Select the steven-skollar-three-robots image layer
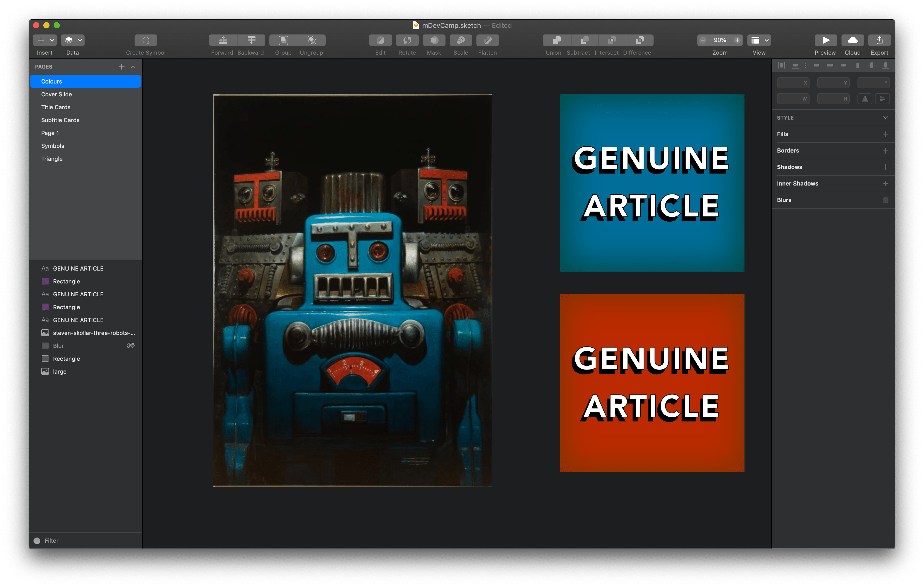The image size is (924, 587). pos(94,333)
